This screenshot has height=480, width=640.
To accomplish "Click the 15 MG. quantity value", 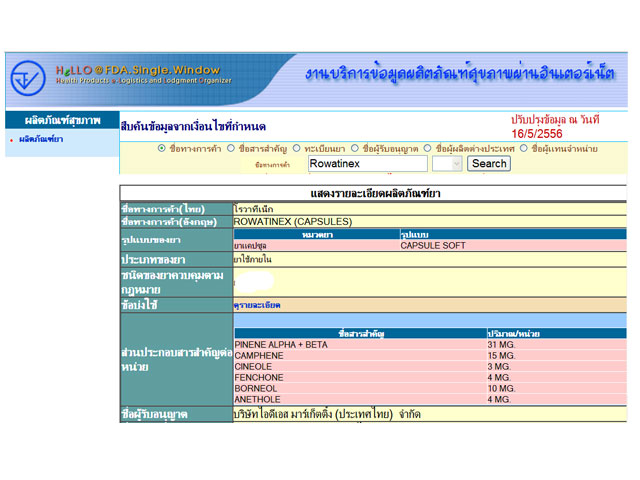I will pyautogui.click(x=501, y=356).
